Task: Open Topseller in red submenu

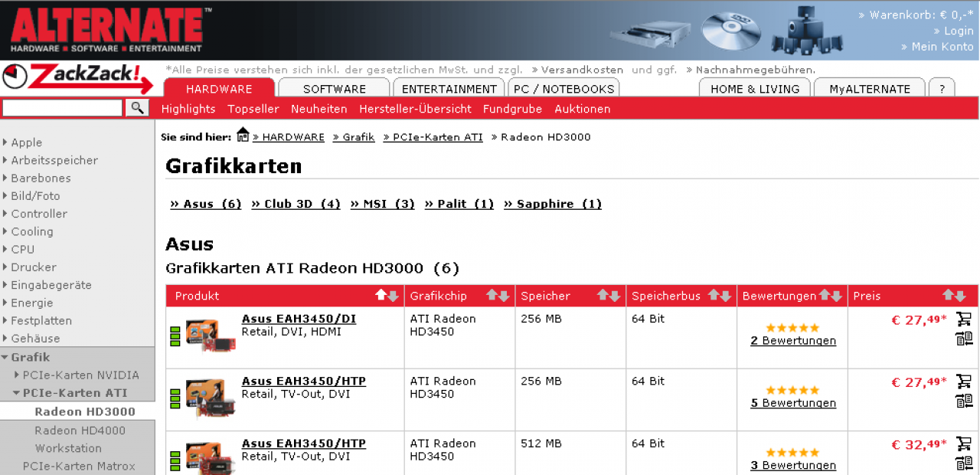Action: pyautogui.click(x=253, y=109)
